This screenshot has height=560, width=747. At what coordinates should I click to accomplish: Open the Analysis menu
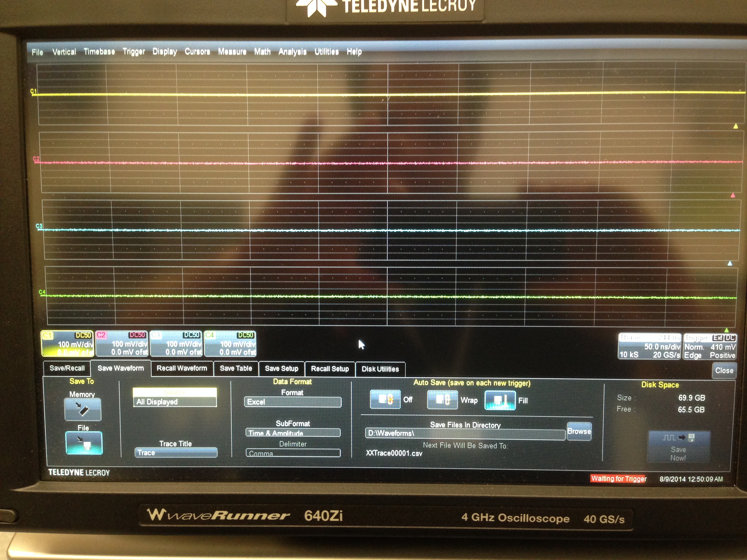292,52
